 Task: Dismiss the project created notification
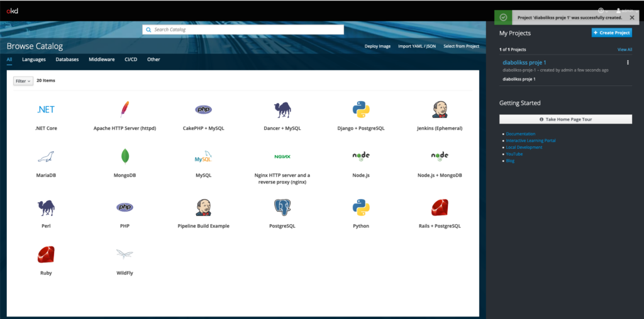point(632,18)
